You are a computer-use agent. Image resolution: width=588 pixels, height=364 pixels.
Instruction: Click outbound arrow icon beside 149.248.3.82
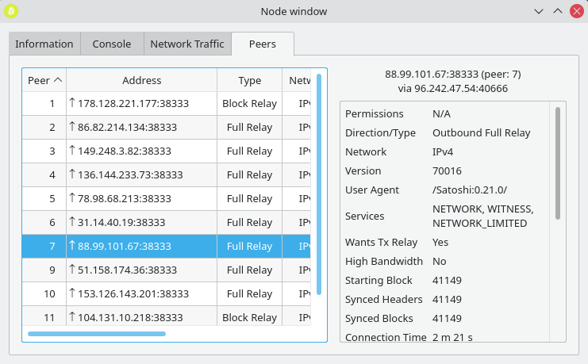pyautogui.click(x=73, y=151)
